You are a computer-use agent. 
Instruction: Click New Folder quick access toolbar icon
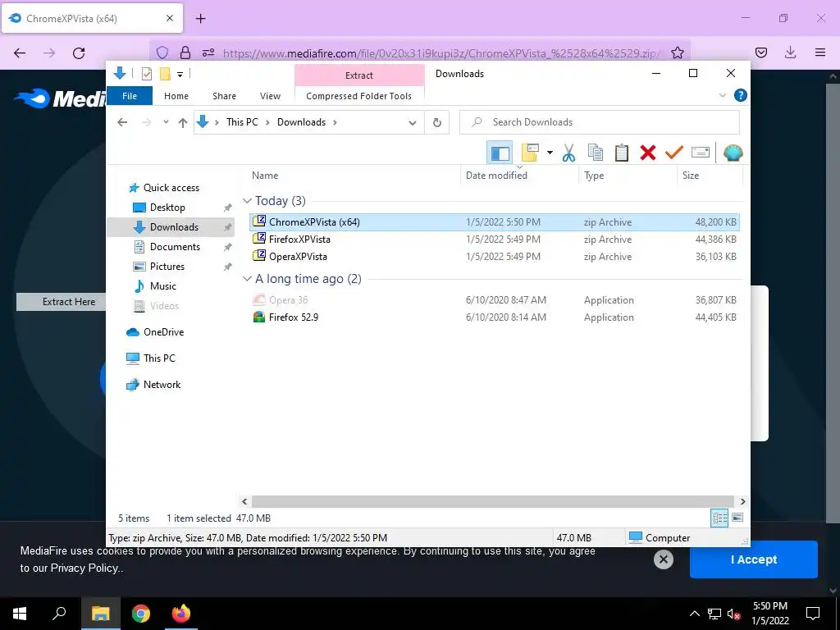click(x=165, y=74)
